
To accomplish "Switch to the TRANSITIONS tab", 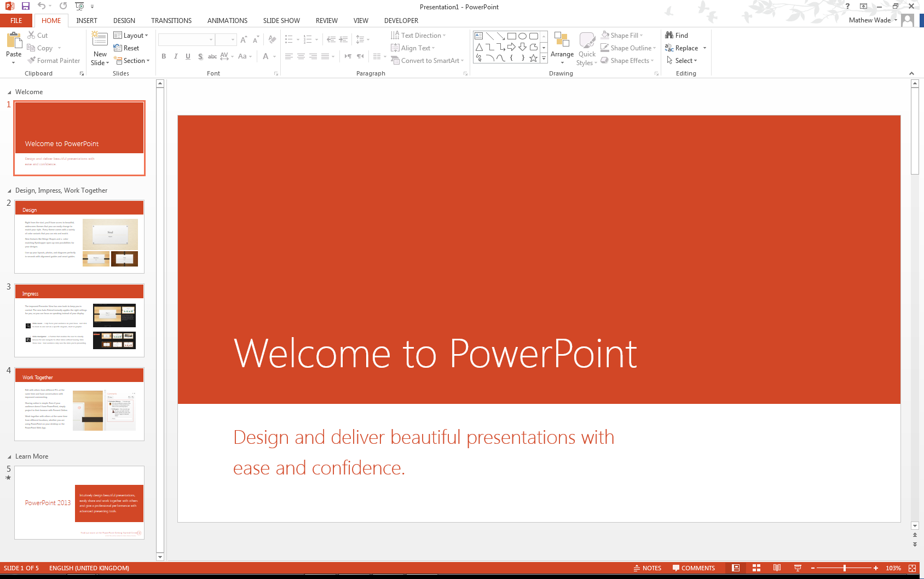I will point(171,20).
